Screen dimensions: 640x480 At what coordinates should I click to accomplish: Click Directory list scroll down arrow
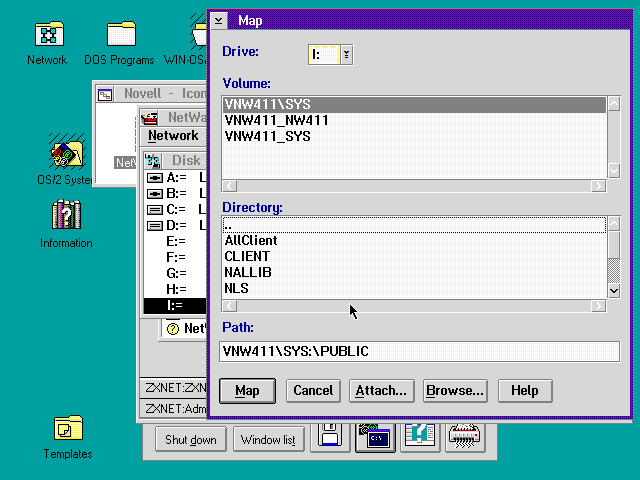[614, 291]
